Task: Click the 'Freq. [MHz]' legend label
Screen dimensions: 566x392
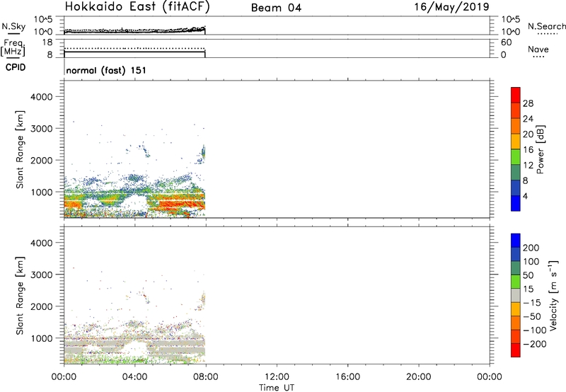Action: [13, 47]
